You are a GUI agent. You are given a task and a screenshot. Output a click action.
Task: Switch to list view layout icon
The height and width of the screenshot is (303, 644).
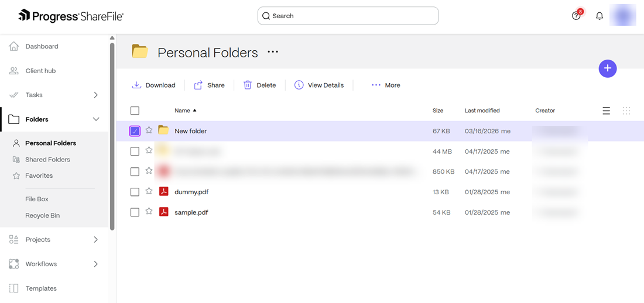click(606, 111)
